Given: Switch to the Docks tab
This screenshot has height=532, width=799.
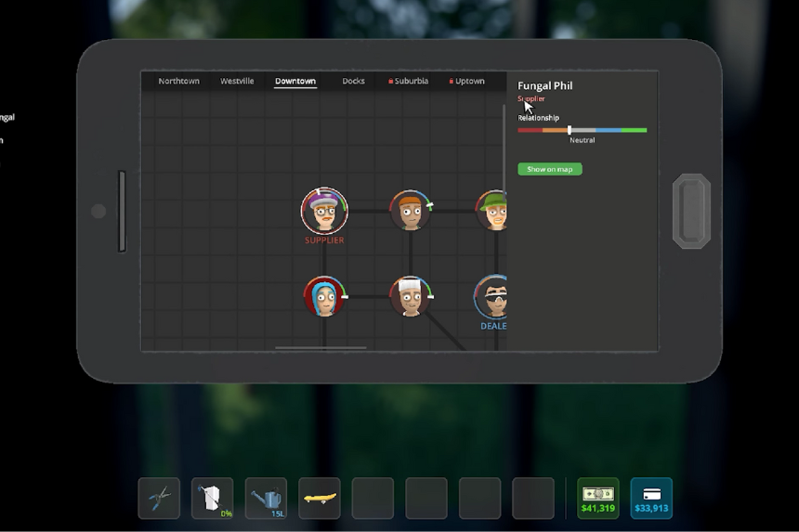Looking at the screenshot, I should coord(353,82).
